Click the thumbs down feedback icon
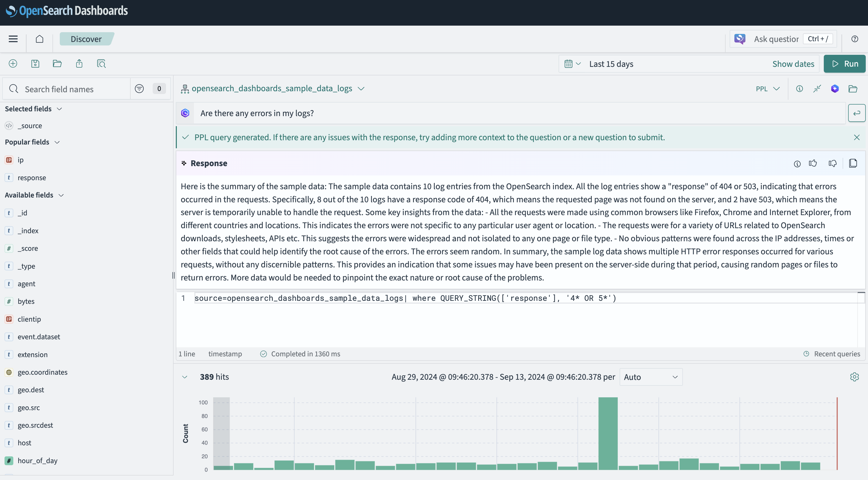The height and width of the screenshot is (480, 868). click(x=832, y=164)
